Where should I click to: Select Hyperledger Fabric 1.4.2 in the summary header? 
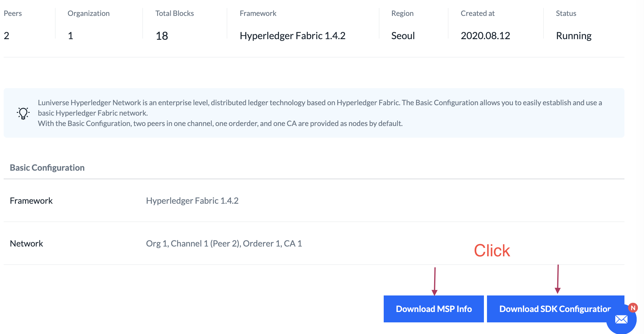292,36
